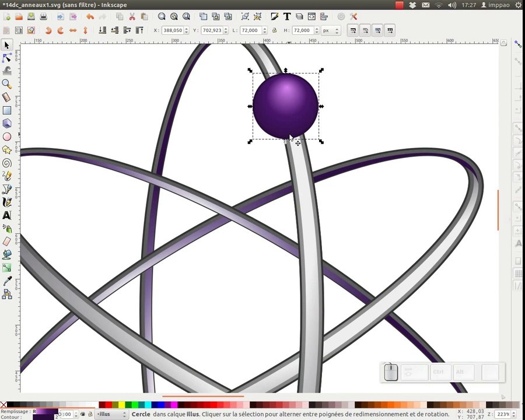Click the Open file icon
Image resolution: width=525 pixels, height=420 pixels.
click(x=19, y=16)
